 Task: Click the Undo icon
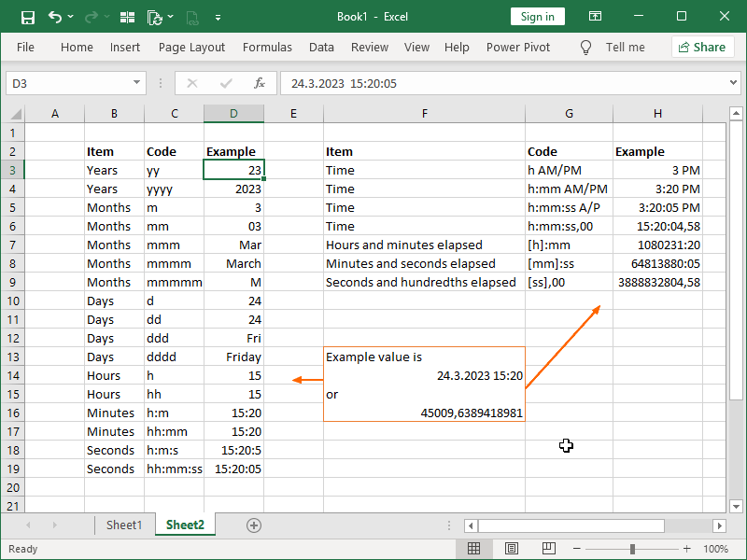pos(54,16)
